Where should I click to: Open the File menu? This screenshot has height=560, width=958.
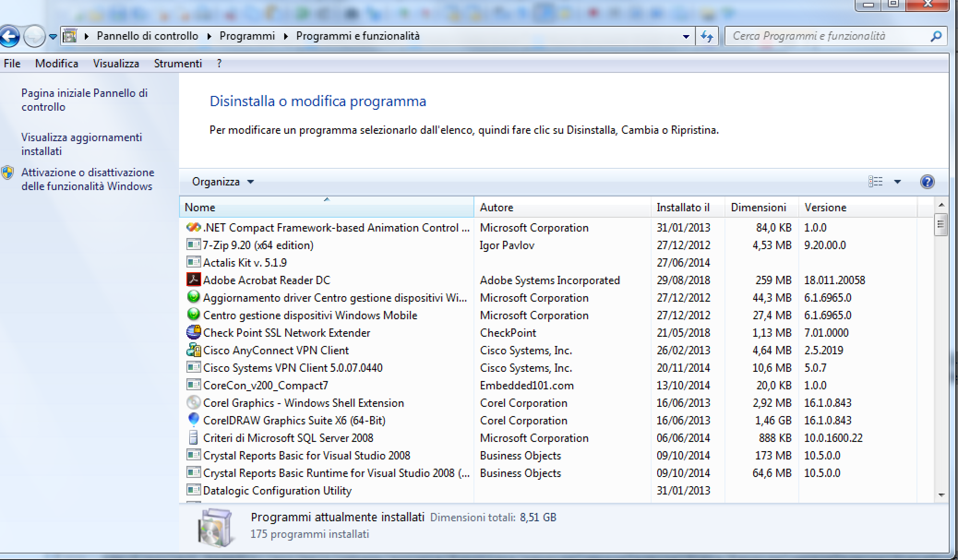click(x=12, y=64)
